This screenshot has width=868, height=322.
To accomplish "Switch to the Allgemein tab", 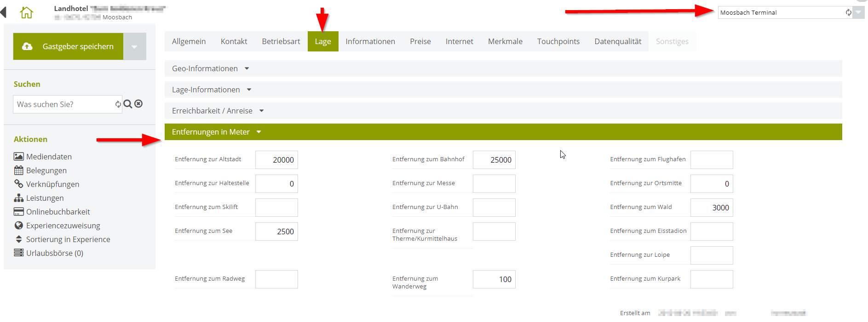I will (189, 41).
